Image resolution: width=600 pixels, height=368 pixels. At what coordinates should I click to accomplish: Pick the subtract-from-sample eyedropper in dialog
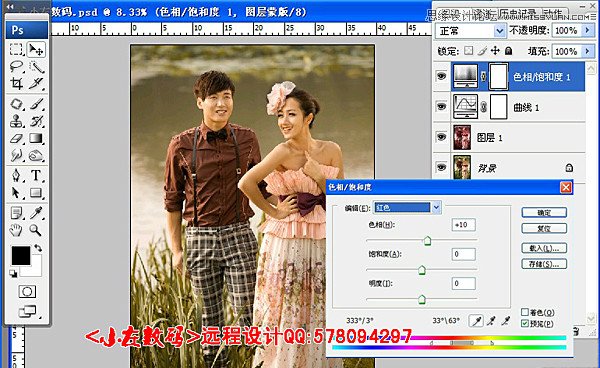[506, 321]
